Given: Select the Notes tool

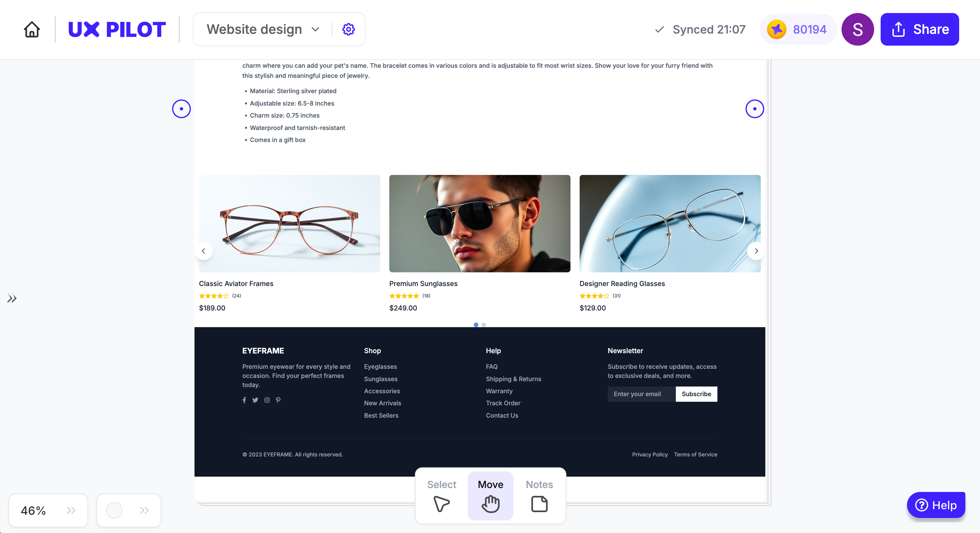Looking at the screenshot, I should click(x=539, y=496).
